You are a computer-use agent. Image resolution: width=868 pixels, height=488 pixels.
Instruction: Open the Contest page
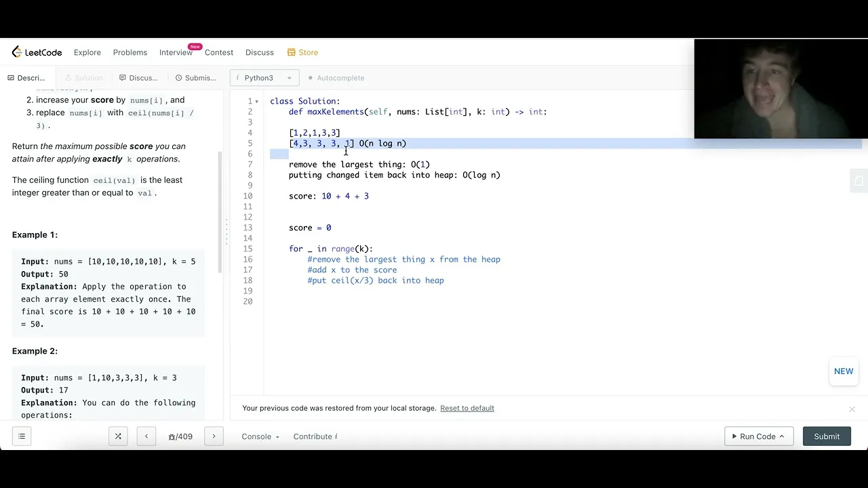coord(219,52)
